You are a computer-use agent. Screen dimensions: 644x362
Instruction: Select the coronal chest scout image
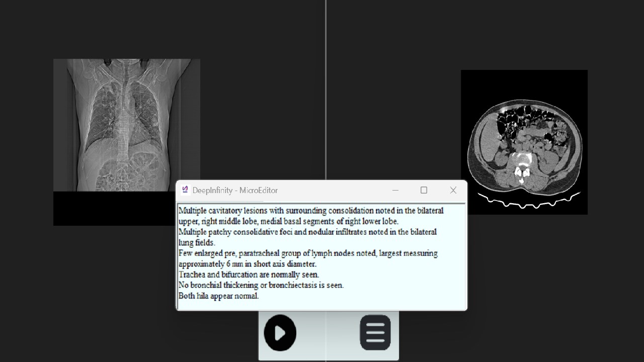[126, 126]
